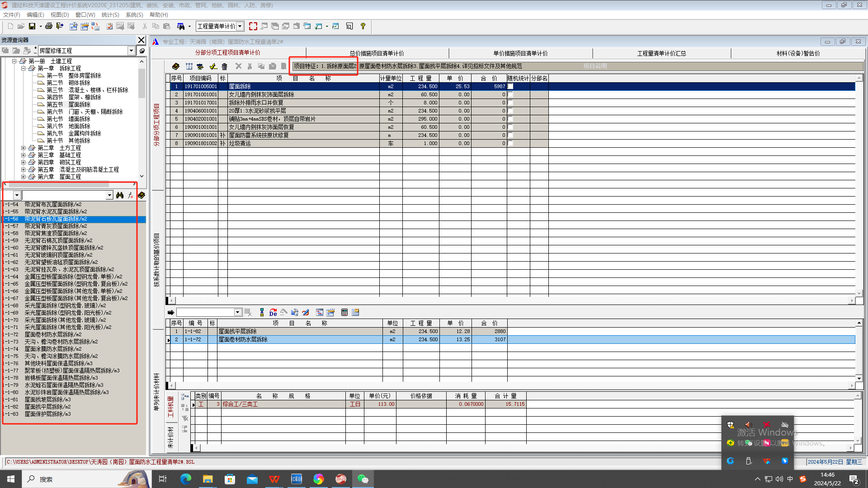Click the yellow checkmark icon in list toolbar
Viewport: 868px width, 488px height.
coord(213,66)
